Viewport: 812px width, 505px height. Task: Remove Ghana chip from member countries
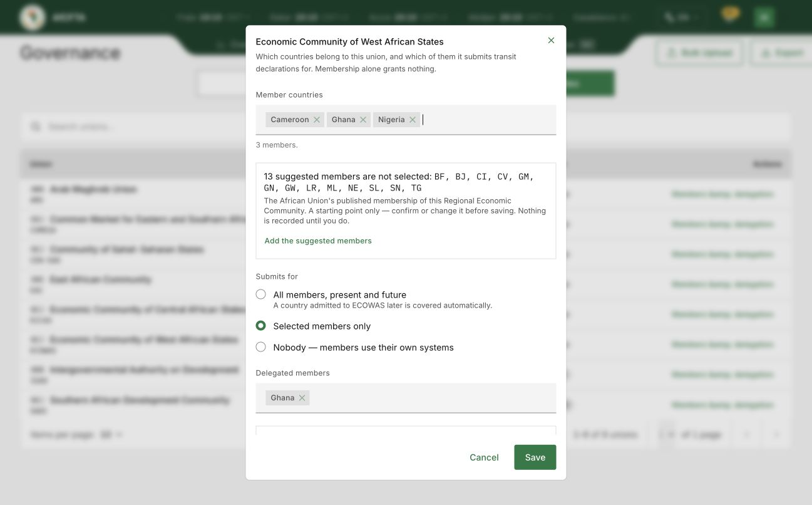[x=363, y=120]
